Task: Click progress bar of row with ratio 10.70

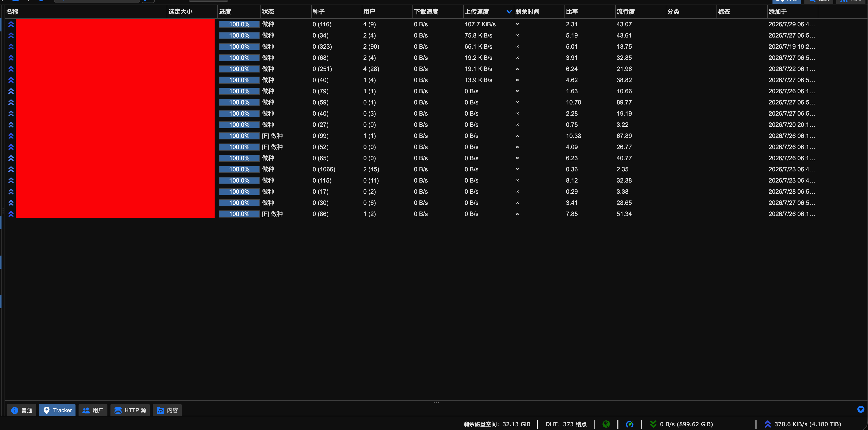Action: point(239,102)
